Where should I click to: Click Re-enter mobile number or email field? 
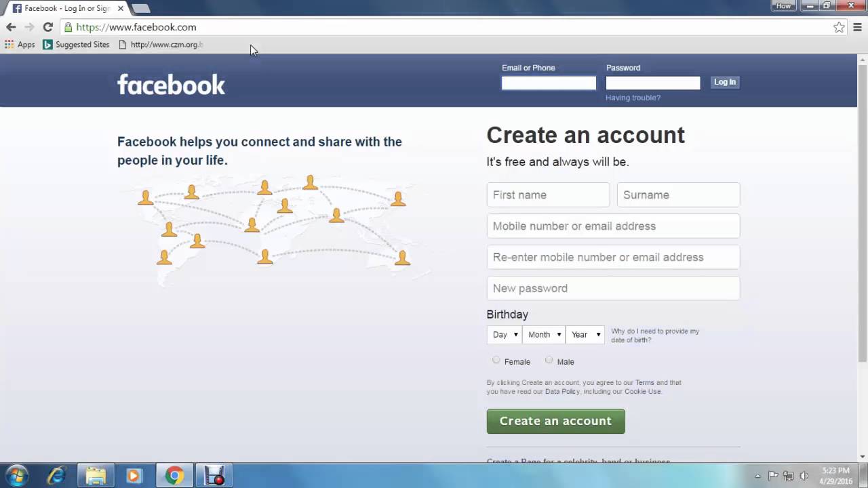tap(613, 257)
